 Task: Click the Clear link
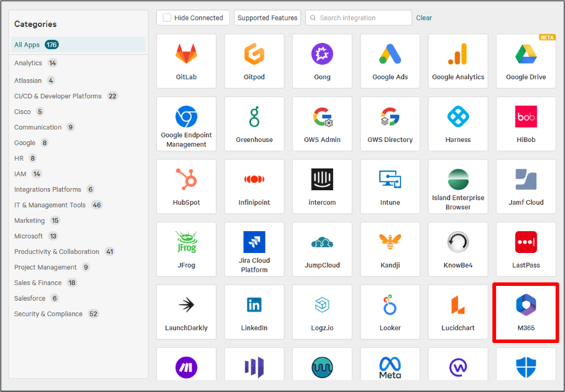[x=424, y=18]
